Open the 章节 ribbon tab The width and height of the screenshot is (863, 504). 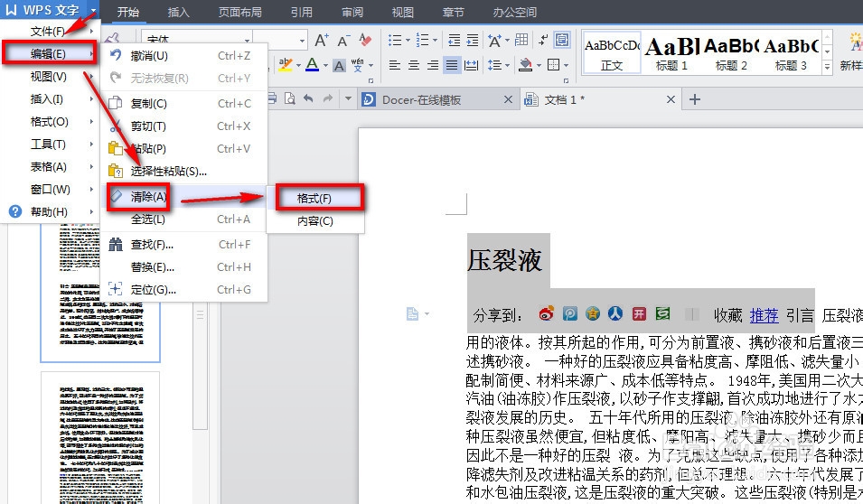[454, 12]
